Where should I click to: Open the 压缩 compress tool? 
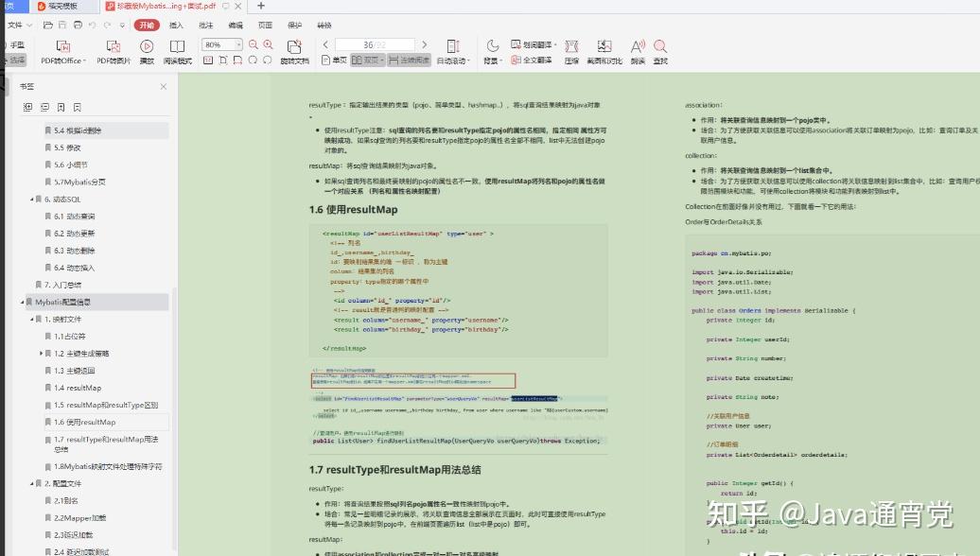click(572, 53)
